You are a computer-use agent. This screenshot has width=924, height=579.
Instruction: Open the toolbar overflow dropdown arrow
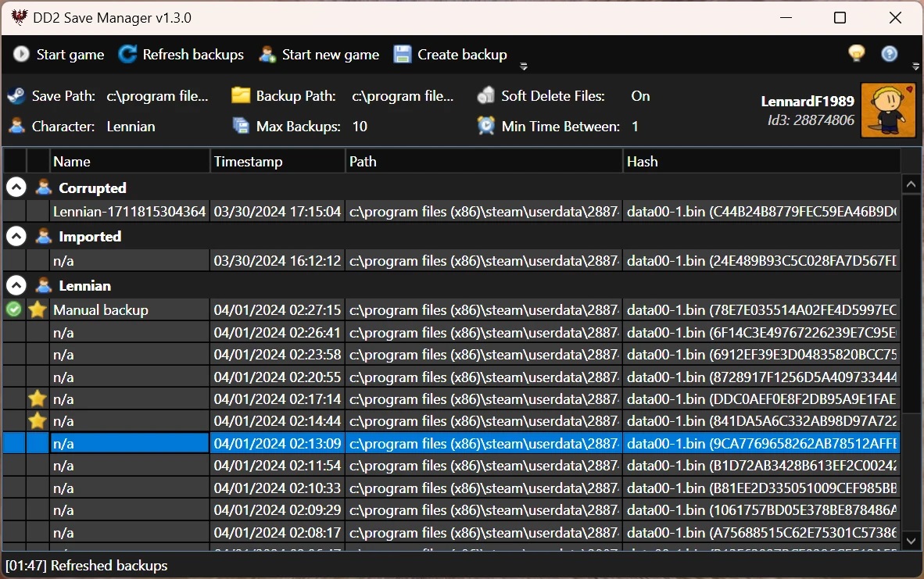tap(524, 66)
